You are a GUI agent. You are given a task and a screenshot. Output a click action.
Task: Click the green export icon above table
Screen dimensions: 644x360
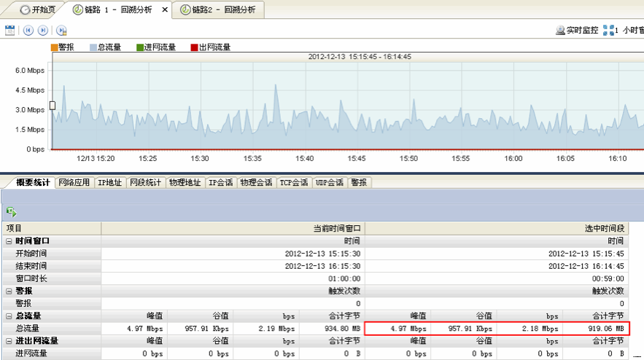click(12, 211)
